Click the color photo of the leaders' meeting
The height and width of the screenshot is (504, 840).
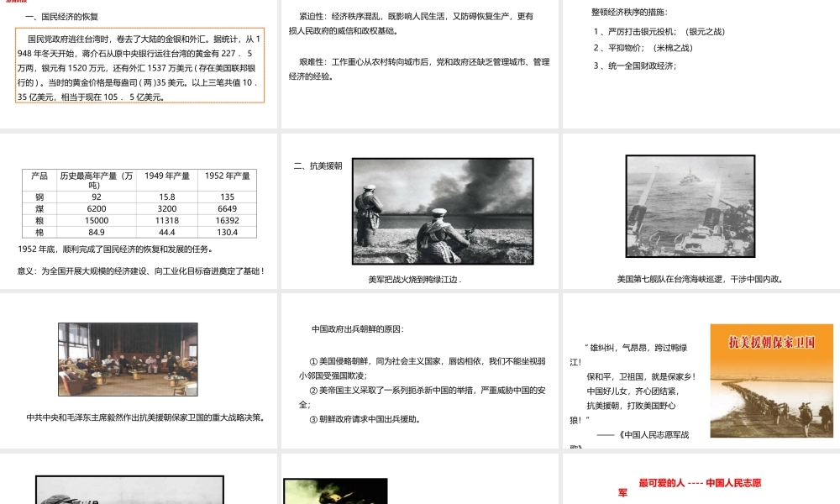[x=128, y=360]
